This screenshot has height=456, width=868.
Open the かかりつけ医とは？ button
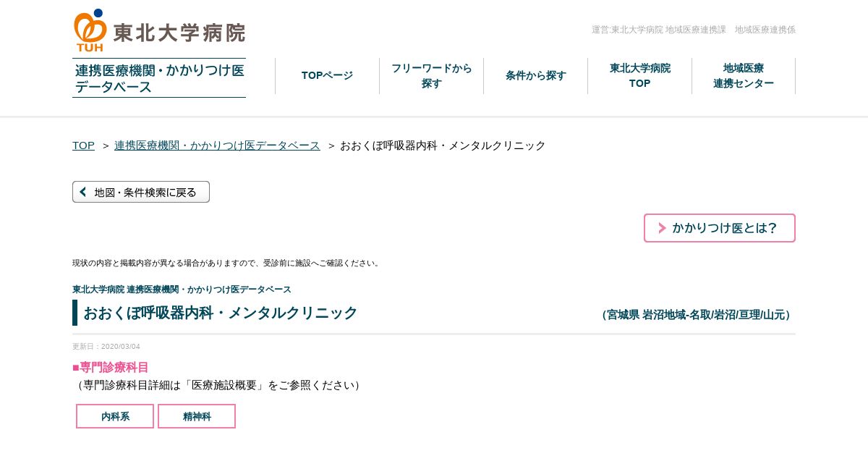[720, 228]
